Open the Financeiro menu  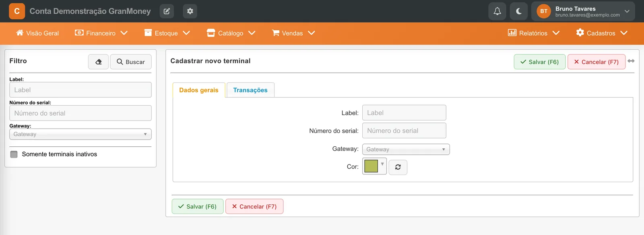pyautogui.click(x=101, y=33)
